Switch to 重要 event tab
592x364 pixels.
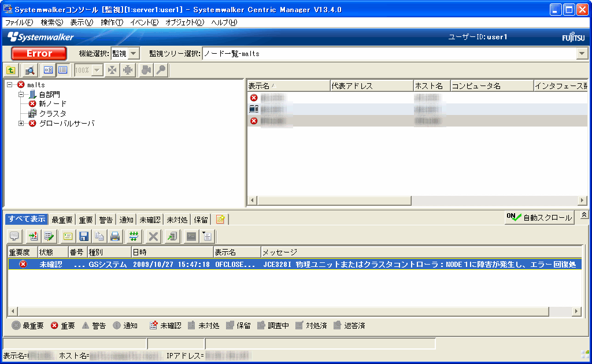[x=86, y=220]
